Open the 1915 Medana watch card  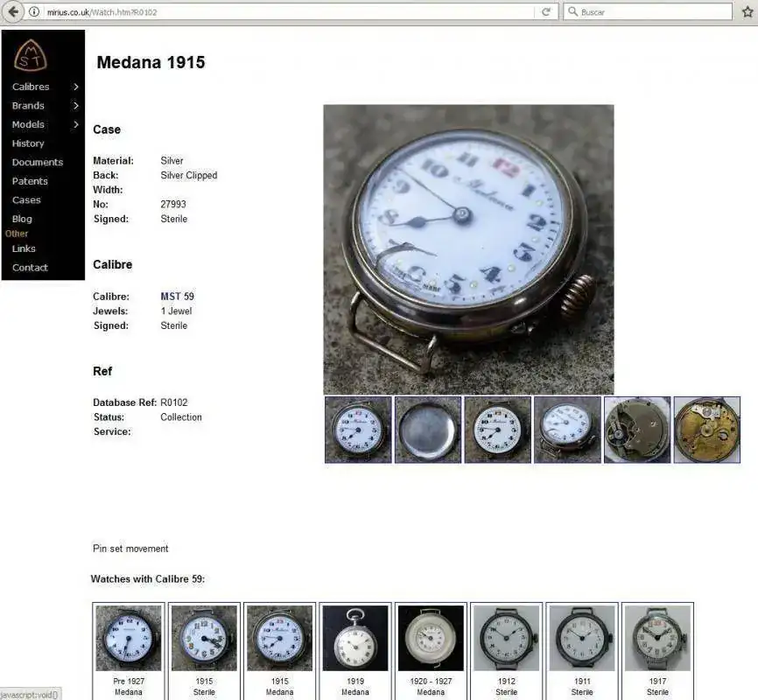coord(279,651)
